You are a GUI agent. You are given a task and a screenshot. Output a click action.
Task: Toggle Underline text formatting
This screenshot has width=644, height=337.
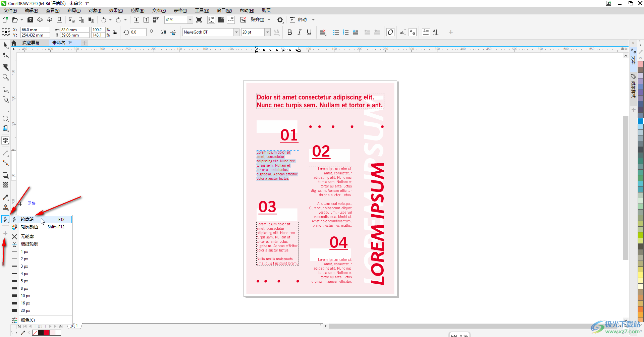pyautogui.click(x=309, y=32)
